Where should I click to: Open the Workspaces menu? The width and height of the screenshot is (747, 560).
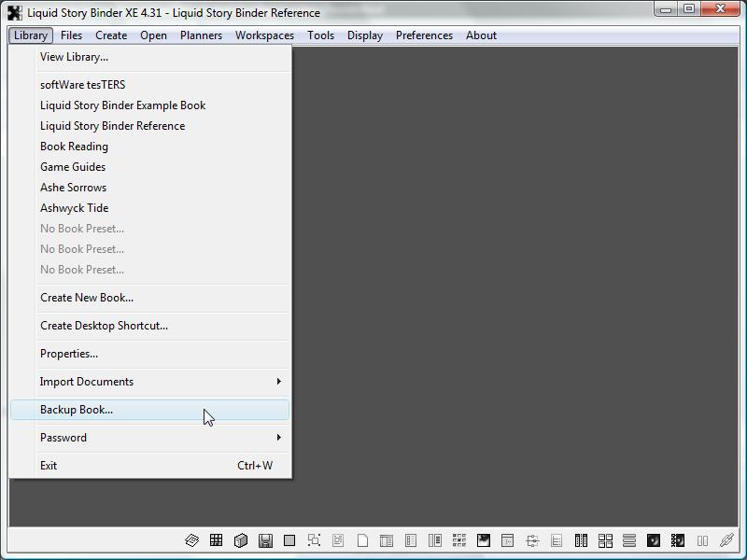pyautogui.click(x=264, y=35)
